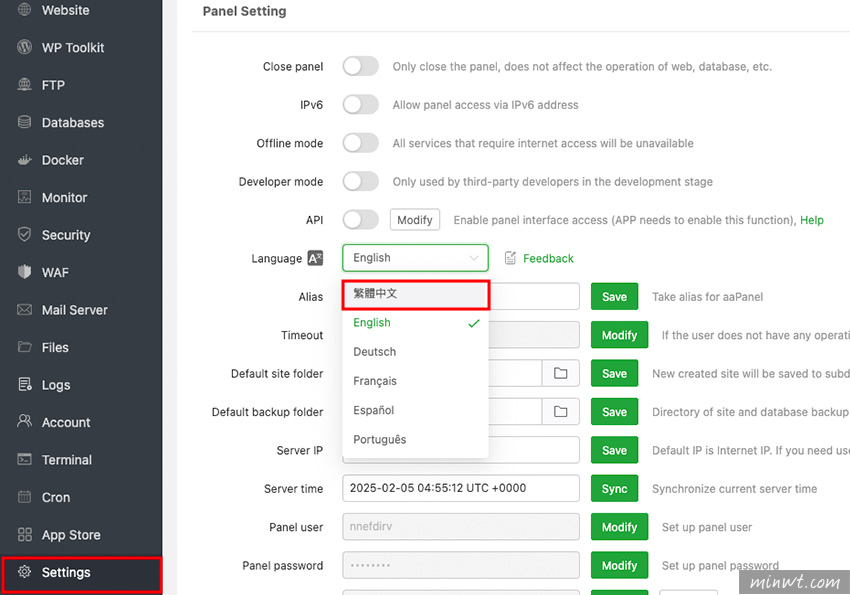Browse folder for Default backup folder
This screenshot has width=850, height=595.
click(x=561, y=412)
